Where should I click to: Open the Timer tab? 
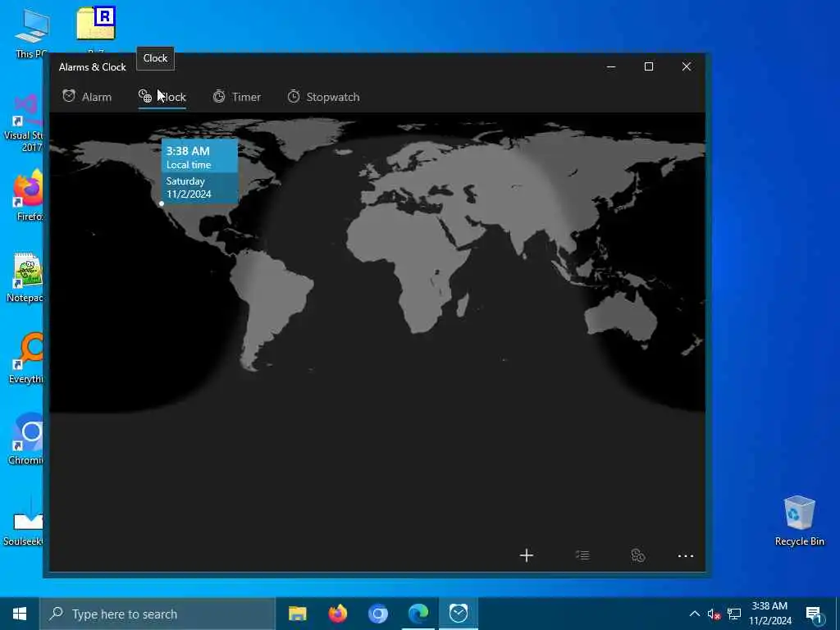point(237,97)
